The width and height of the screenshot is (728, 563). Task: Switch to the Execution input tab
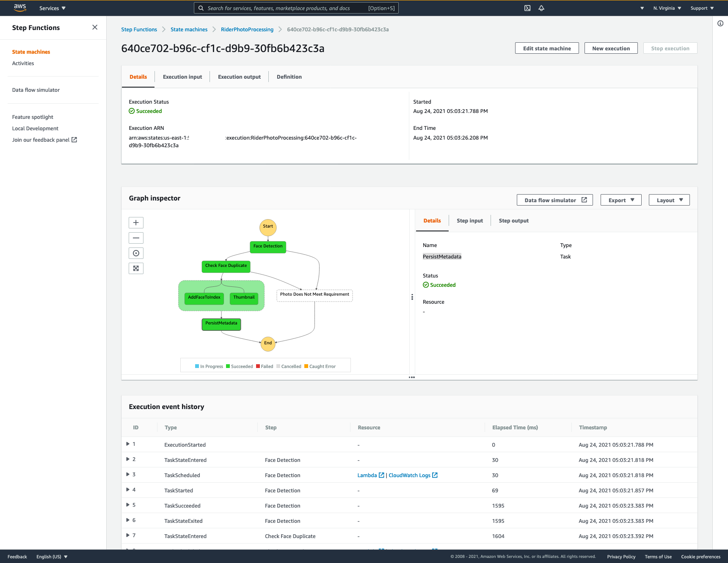coord(182,77)
